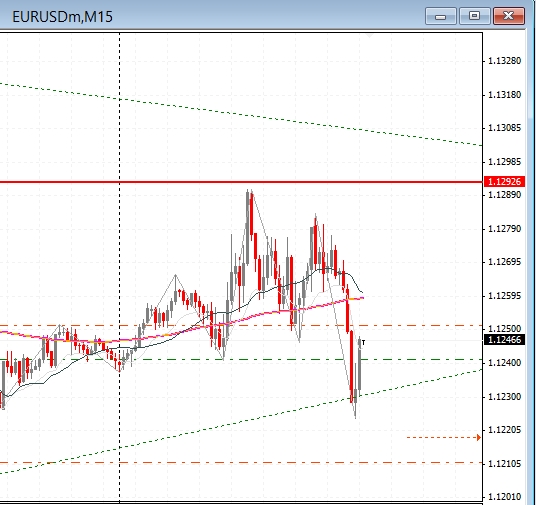Click the red 1.12926 price label
Screen dimensions: 536x505
tap(505, 182)
